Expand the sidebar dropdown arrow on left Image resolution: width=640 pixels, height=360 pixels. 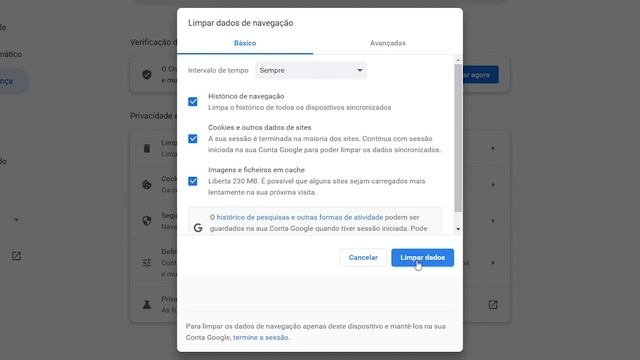click(x=16, y=220)
